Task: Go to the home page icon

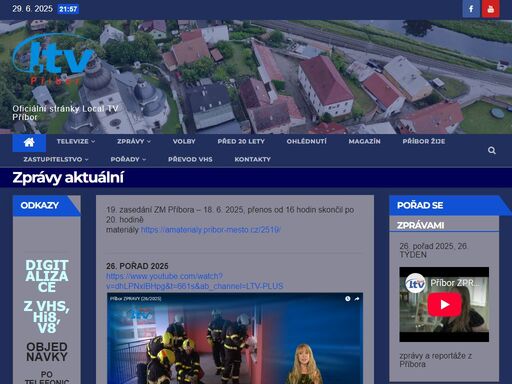Action: [x=29, y=142]
